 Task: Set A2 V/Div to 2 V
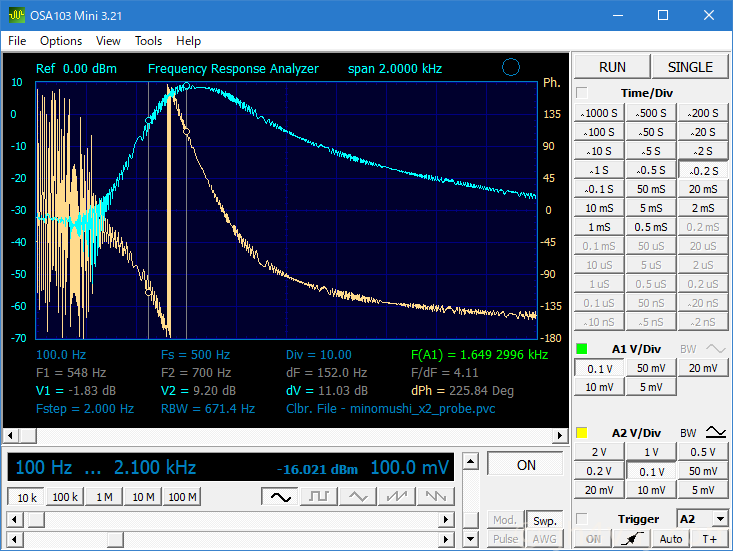[599, 452]
